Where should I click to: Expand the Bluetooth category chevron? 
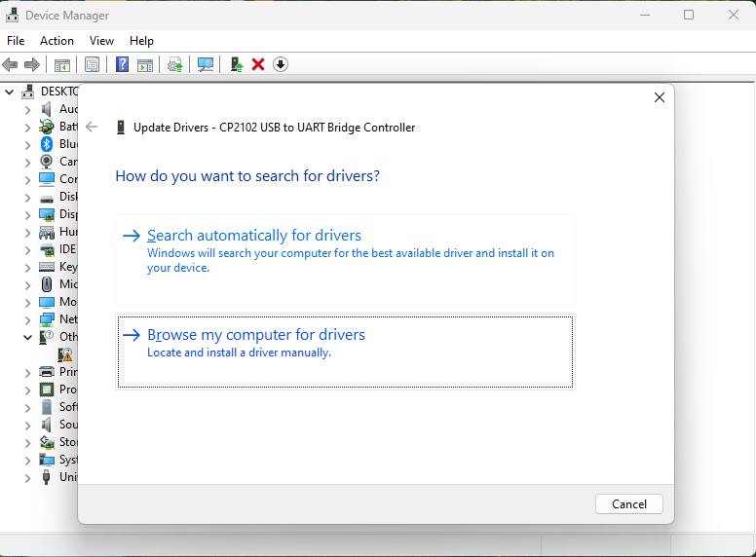[27, 144]
